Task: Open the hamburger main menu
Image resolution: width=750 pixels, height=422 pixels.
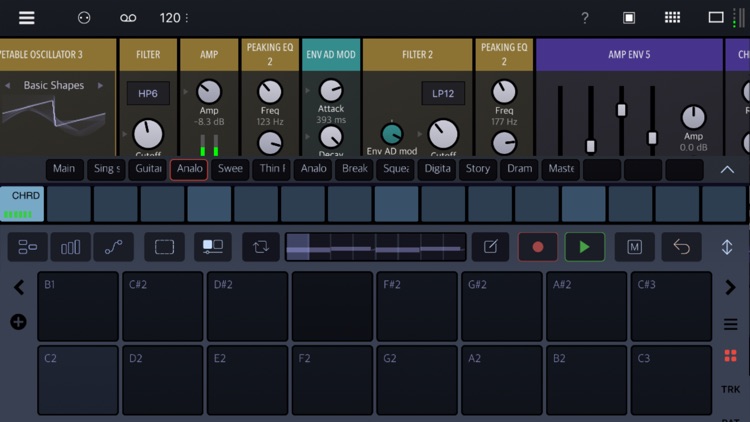Action: (26, 18)
